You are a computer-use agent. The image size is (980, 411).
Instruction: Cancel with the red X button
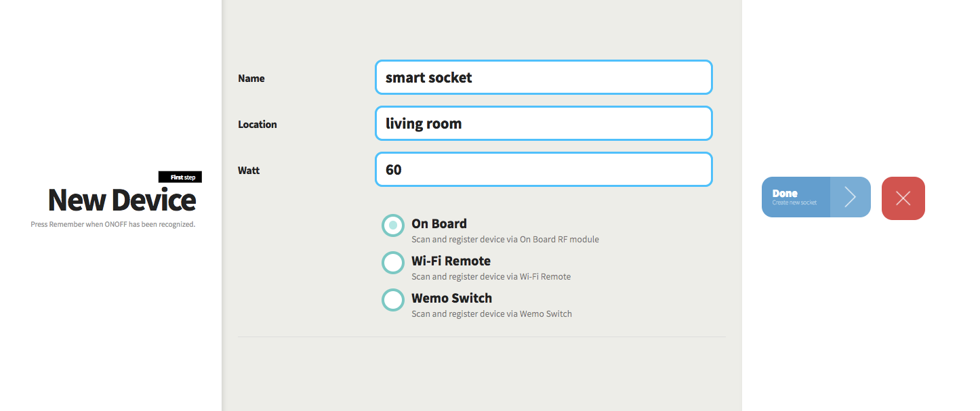click(903, 198)
